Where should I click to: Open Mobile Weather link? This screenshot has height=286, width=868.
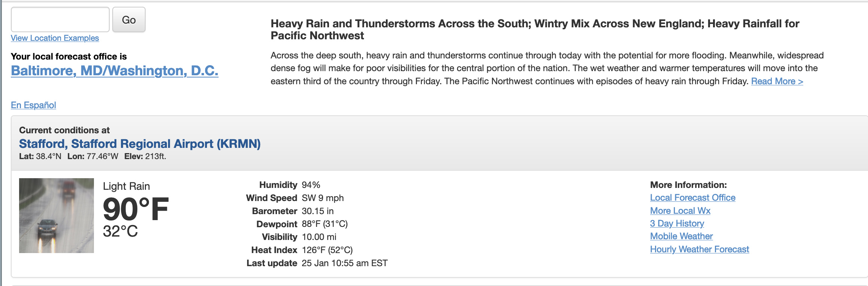(681, 236)
